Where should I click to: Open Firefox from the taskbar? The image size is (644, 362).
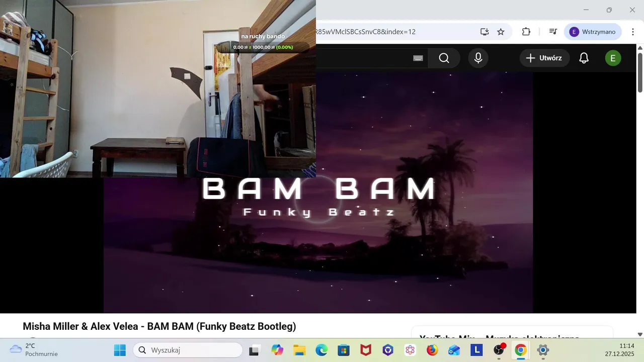[x=432, y=350]
